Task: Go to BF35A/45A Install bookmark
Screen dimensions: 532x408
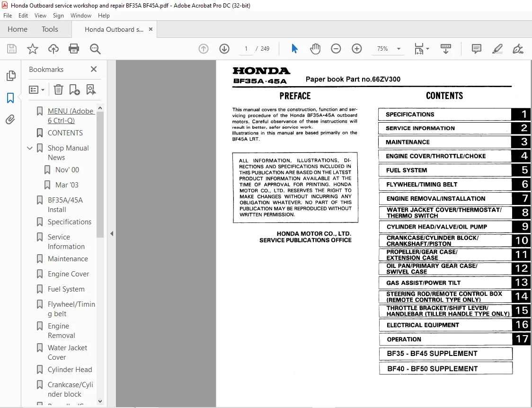Action: 65,205
